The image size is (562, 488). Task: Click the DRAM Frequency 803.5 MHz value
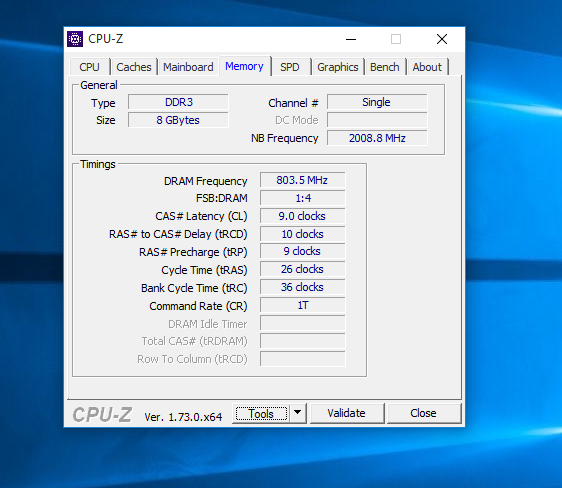coord(303,180)
